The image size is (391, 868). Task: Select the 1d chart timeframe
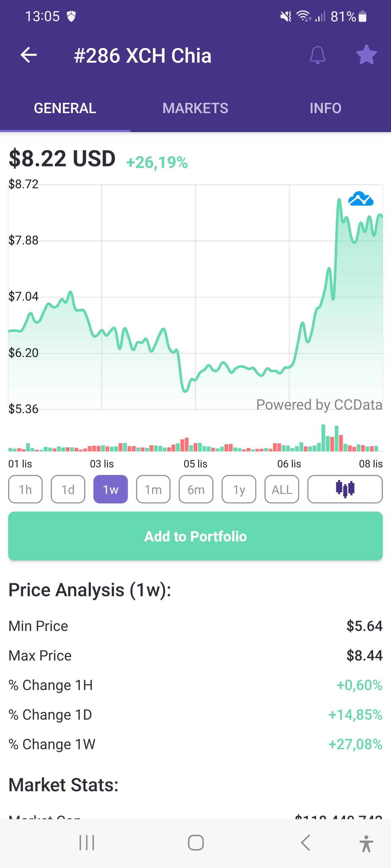(x=68, y=489)
